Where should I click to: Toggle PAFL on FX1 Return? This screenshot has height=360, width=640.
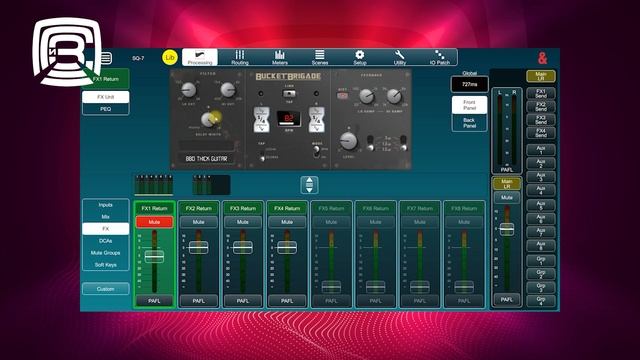(x=154, y=301)
